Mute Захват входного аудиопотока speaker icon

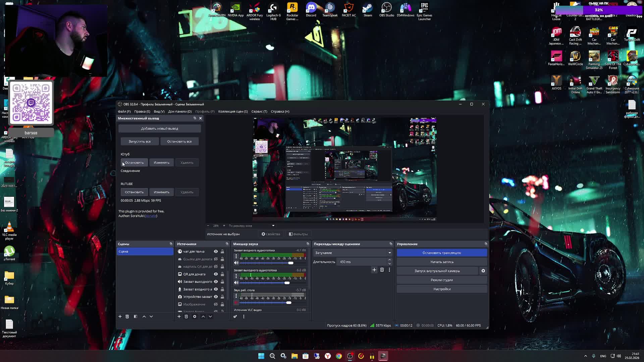pyautogui.click(x=236, y=263)
